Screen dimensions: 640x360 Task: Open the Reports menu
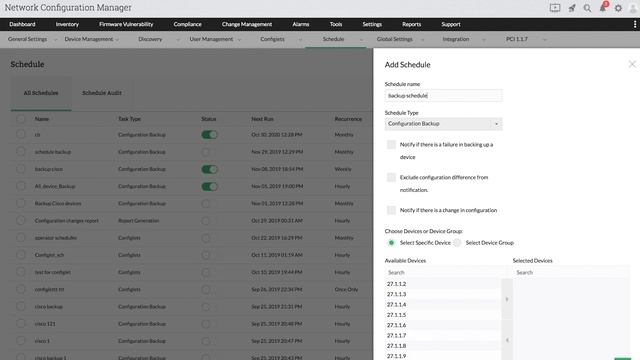411,24
